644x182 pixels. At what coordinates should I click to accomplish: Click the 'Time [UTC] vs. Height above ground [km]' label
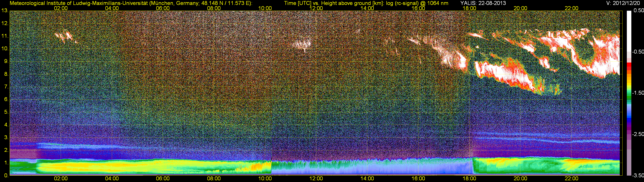pos(334,3)
